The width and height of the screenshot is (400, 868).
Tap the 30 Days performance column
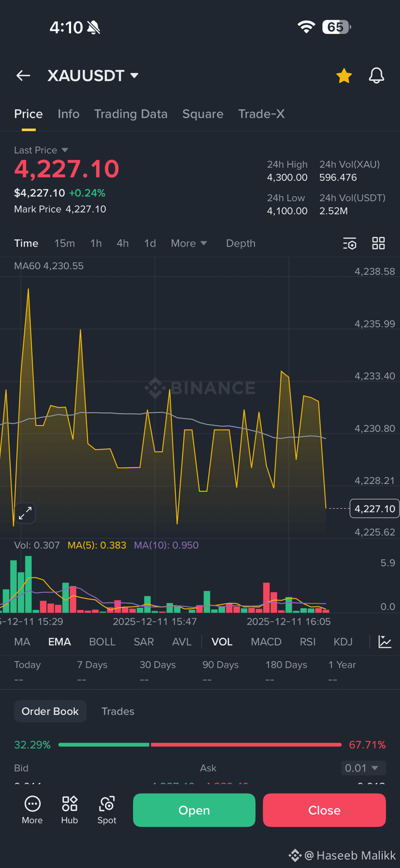pos(157,672)
